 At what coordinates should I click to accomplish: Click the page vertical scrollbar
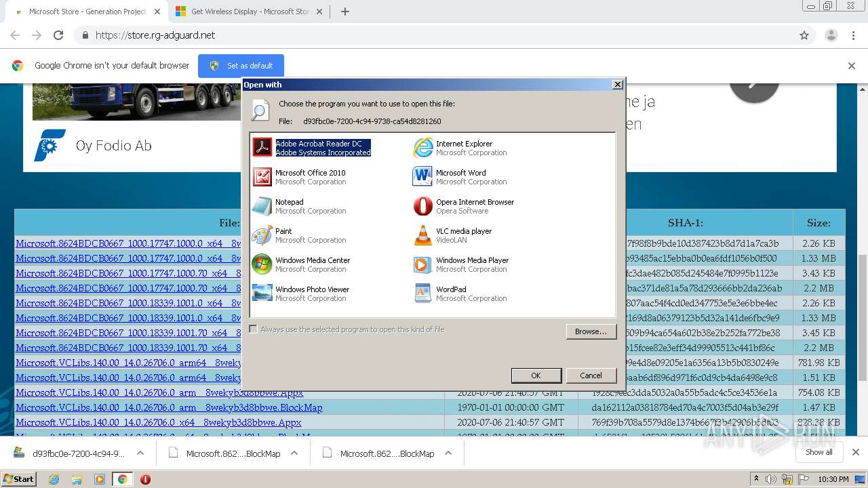click(x=863, y=318)
